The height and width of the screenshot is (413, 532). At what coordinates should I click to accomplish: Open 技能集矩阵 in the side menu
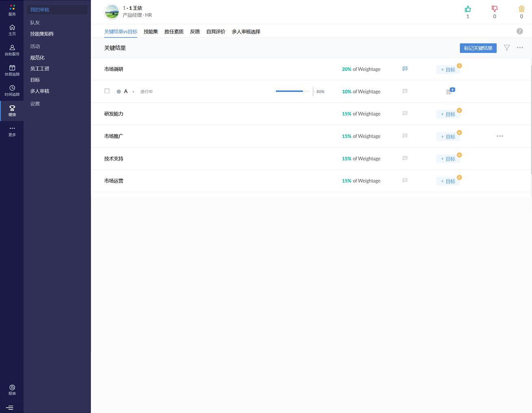[x=42, y=34]
